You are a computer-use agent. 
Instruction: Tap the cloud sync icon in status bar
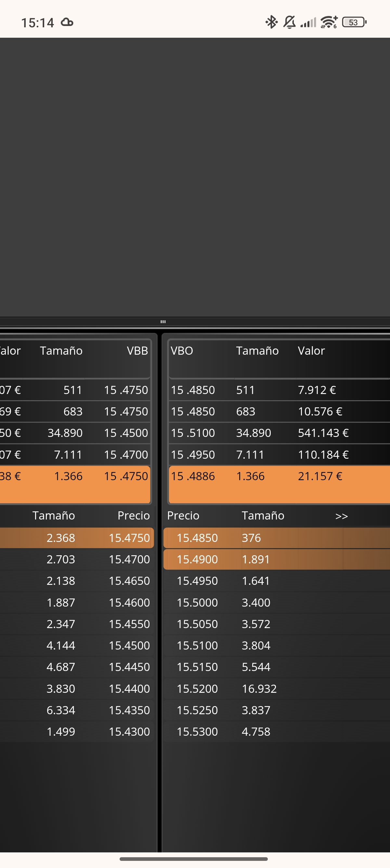coord(67,22)
